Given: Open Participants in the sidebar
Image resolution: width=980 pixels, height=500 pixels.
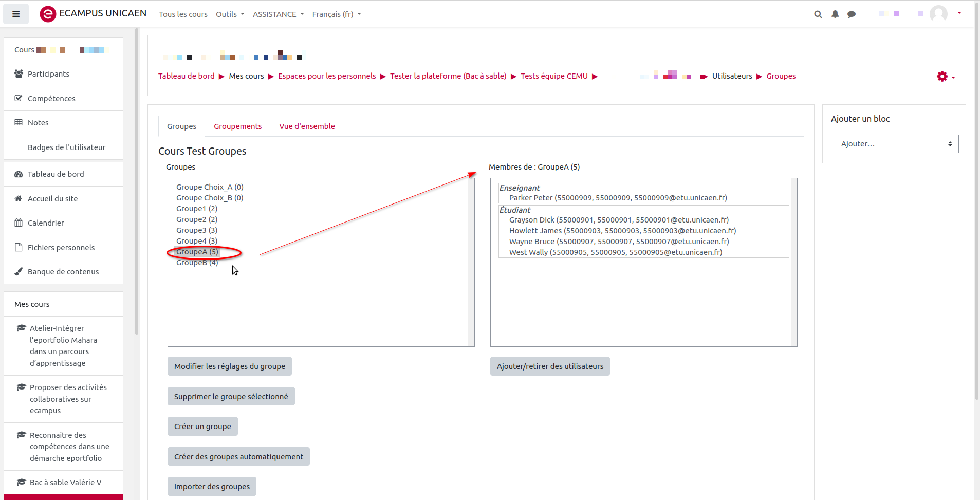Looking at the screenshot, I should 48,74.
